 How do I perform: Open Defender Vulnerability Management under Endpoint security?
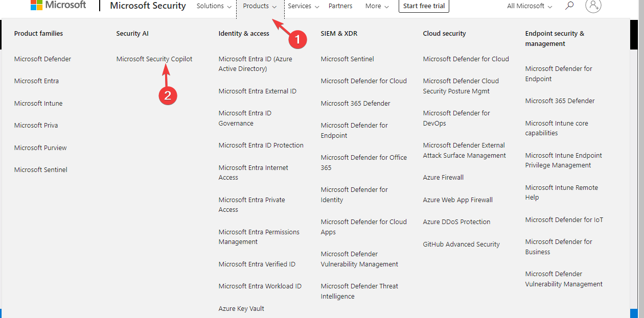click(564, 279)
